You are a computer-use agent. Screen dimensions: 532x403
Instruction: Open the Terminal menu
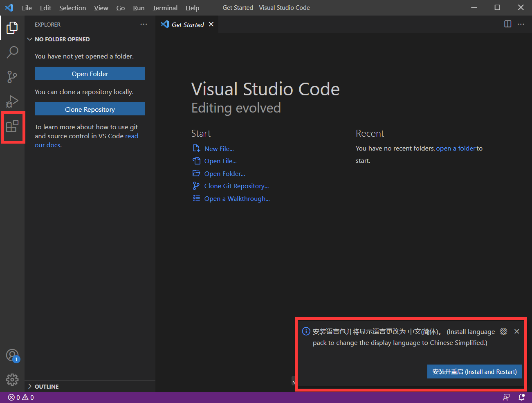(x=165, y=8)
